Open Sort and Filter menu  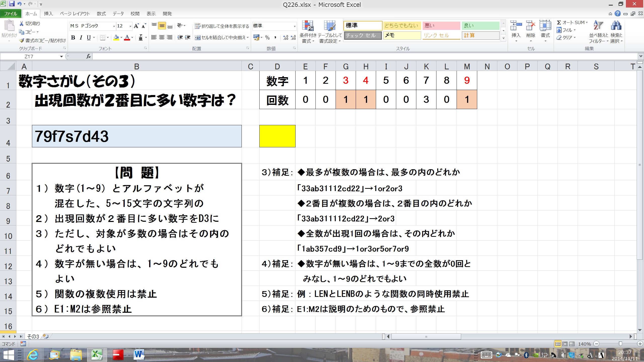598,32
